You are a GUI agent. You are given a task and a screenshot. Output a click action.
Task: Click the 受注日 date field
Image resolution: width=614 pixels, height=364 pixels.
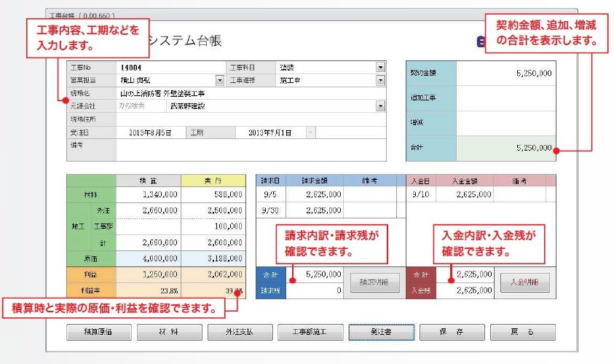[151, 132]
